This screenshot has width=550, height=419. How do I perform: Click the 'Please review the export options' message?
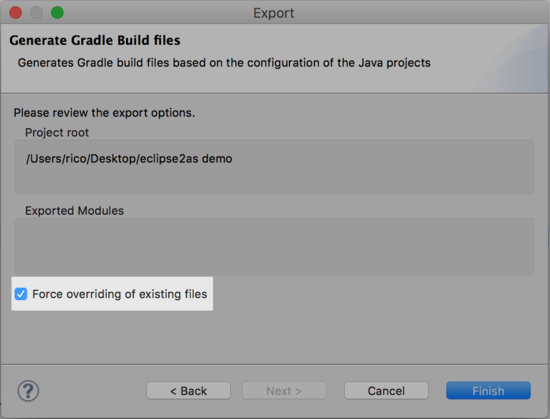(104, 113)
